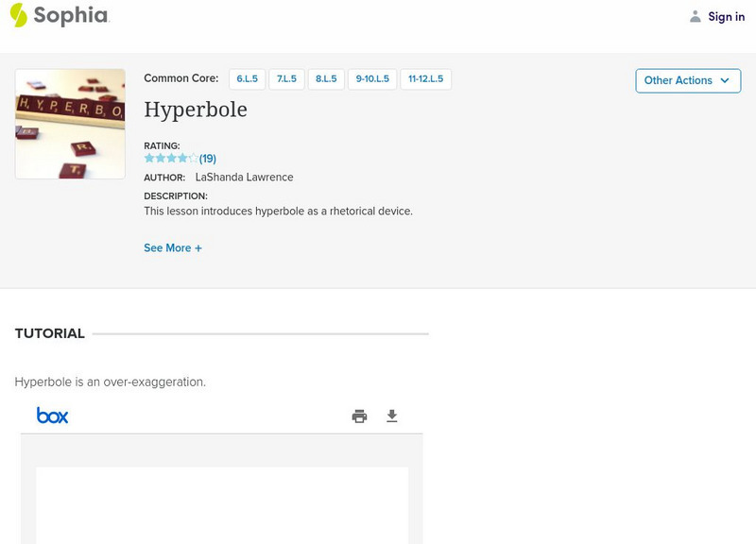The width and height of the screenshot is (756, 544).
Task: Select the 8.L.5 Common Core tag
Action: pyautogui.click(x=326, y=79)
